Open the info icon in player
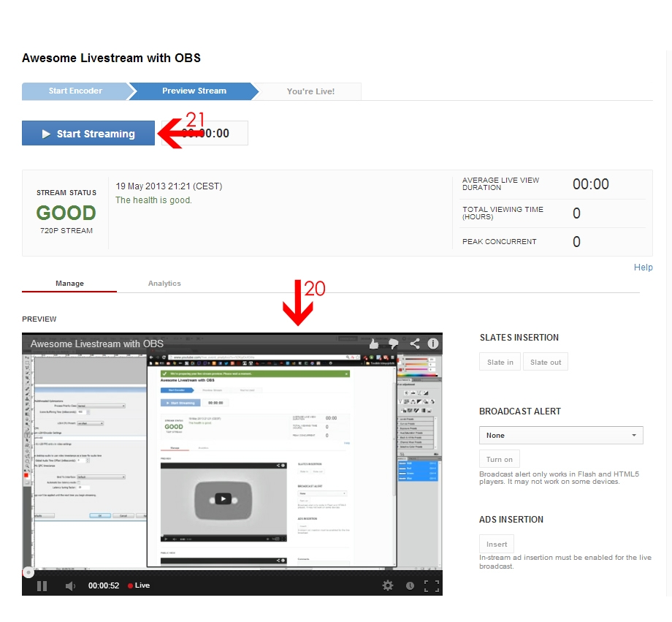672x622 pixels. (x=433, y=344)
